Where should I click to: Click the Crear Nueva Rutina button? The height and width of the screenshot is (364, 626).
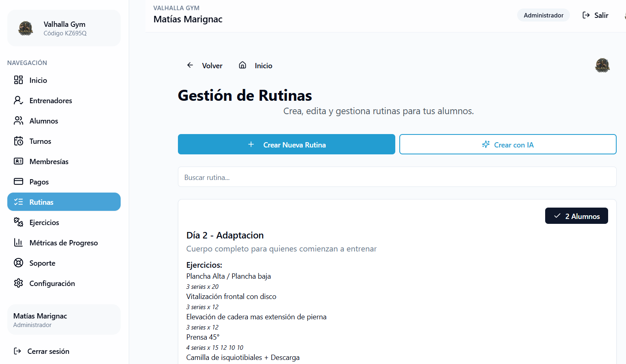[286, 144]
